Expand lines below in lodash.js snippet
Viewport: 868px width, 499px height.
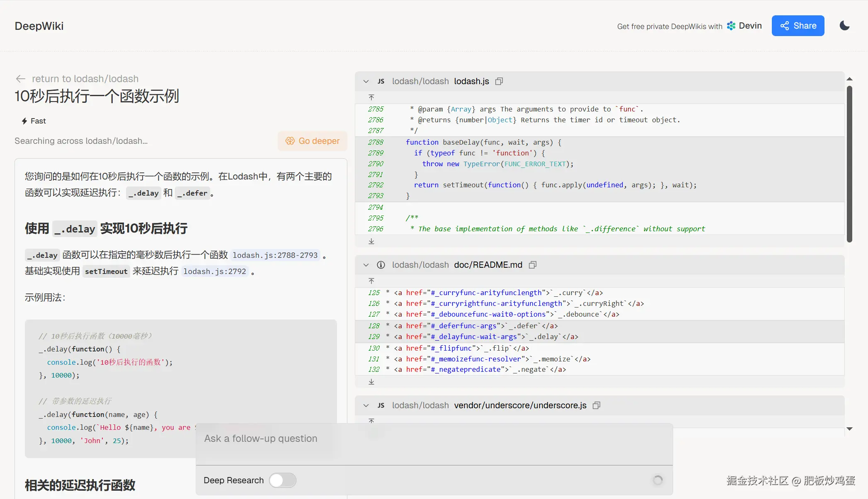tap(371, 241)
